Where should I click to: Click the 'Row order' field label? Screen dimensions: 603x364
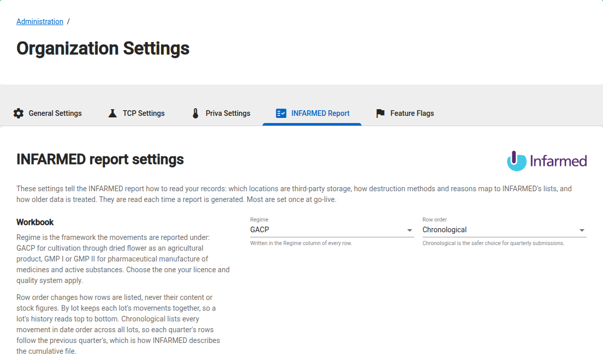(435, 219)
